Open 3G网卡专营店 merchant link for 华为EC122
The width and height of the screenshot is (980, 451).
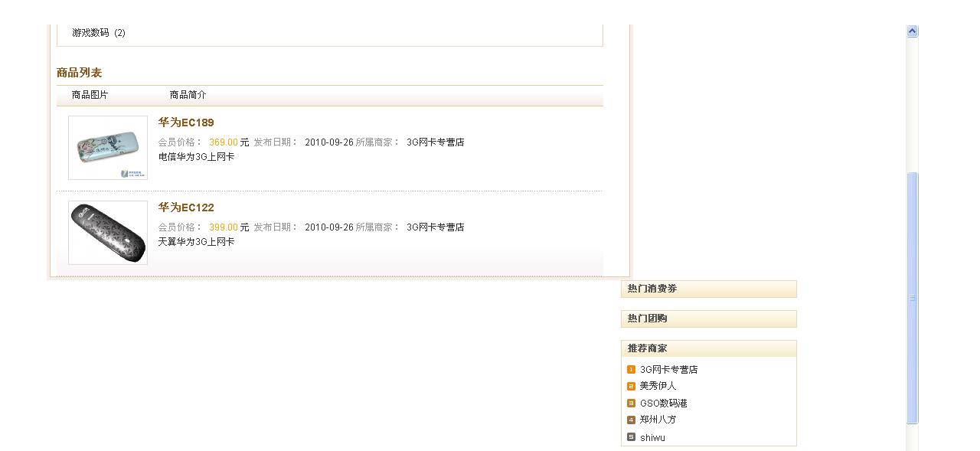(435, 227)
